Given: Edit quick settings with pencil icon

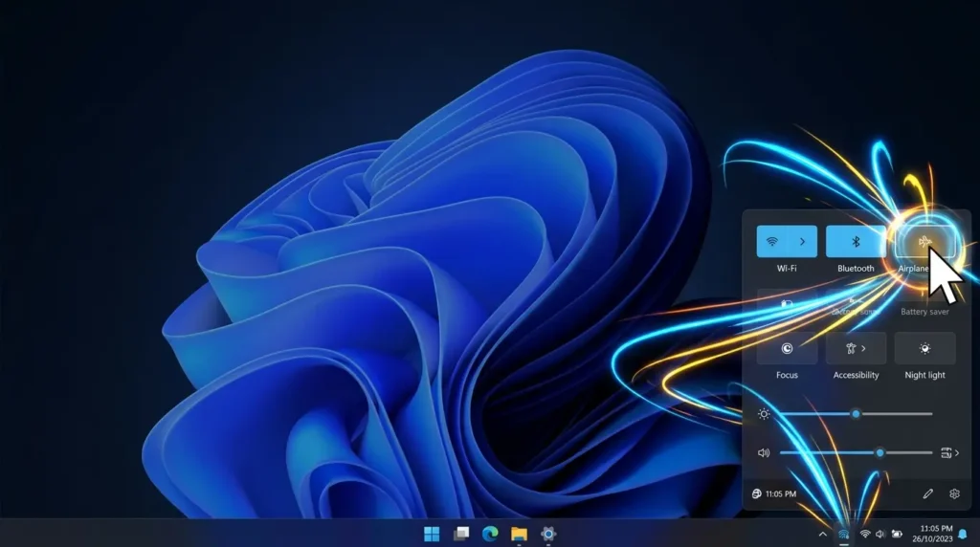Looking at the screenshot, I should [928, 493].
